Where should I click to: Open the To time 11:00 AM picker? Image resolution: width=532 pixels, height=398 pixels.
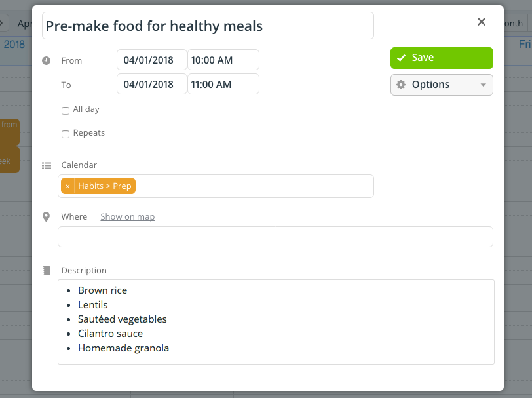point(223,85)
